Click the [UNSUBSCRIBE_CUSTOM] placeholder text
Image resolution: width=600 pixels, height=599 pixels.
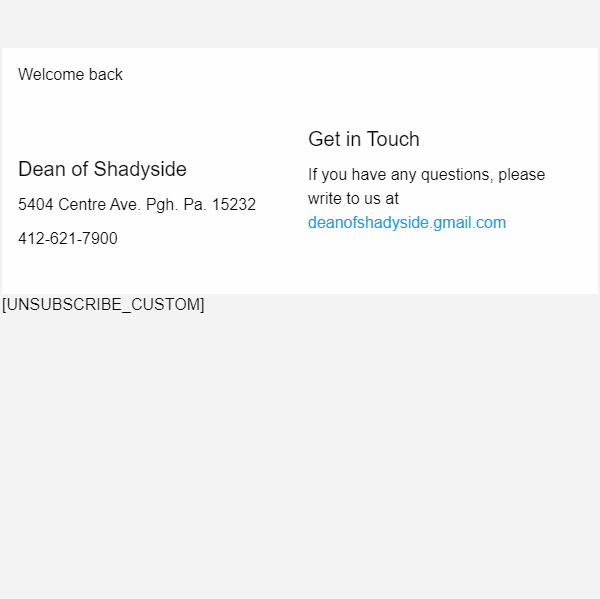103,304
